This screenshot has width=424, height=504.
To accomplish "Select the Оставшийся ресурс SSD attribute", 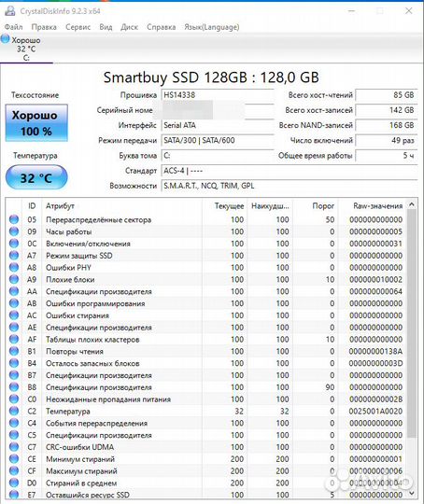I will coord(205,495).
